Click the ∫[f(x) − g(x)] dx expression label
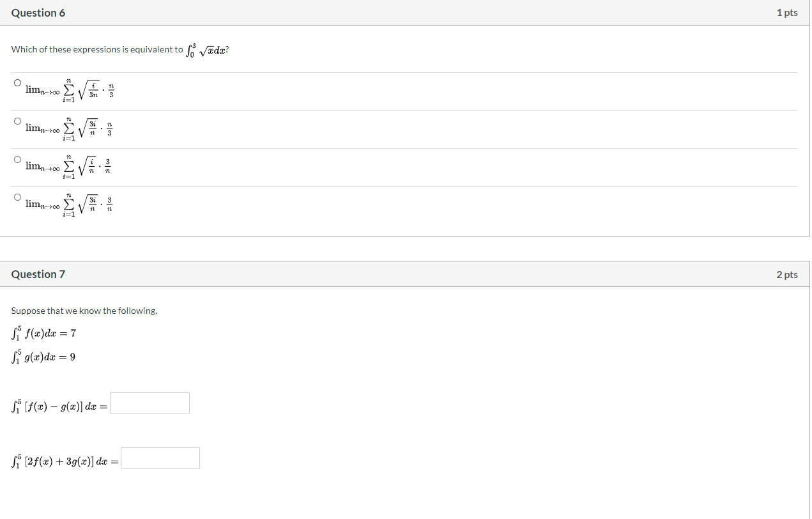Image resolution: width=812 pixels, height=519 pixels. pos(59,405)
